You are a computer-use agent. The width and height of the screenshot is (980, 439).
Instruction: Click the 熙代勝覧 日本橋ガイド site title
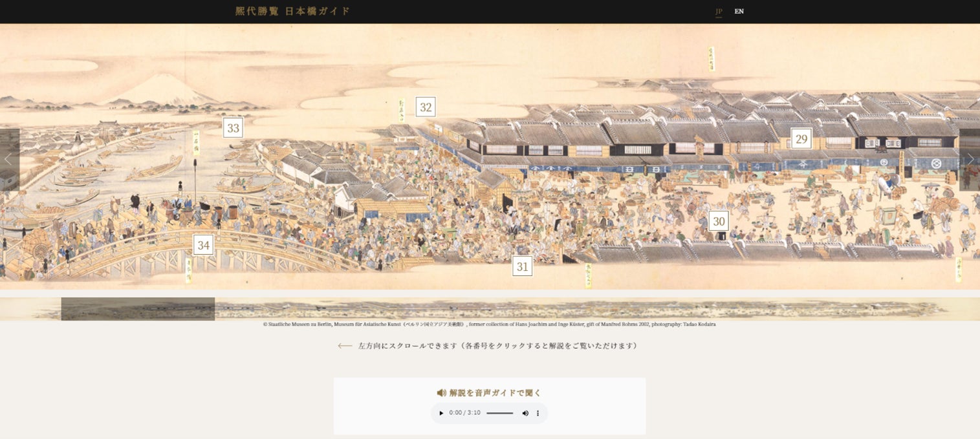pos(292,11)
